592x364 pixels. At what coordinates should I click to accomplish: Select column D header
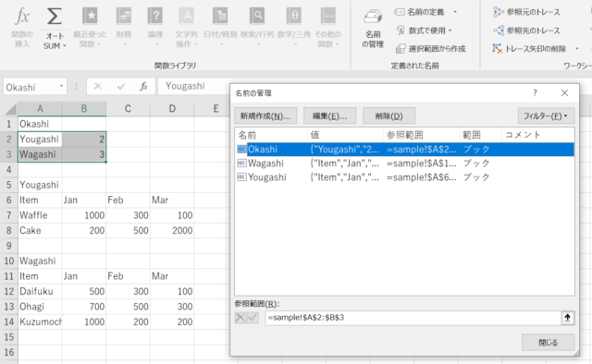[x=172, y=109]
